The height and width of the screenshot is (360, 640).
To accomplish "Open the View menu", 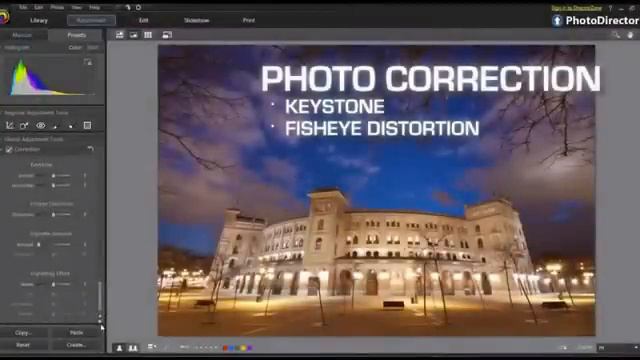I will point(77,7).
